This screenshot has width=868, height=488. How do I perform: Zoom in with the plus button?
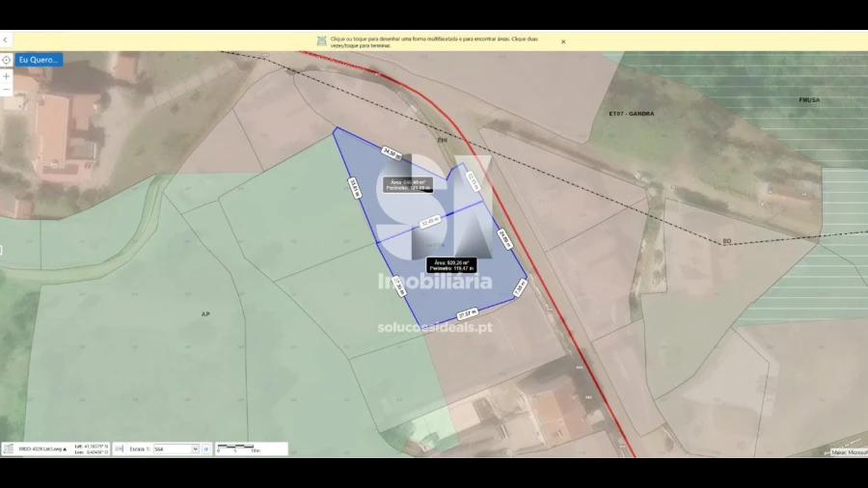(7, 75)
